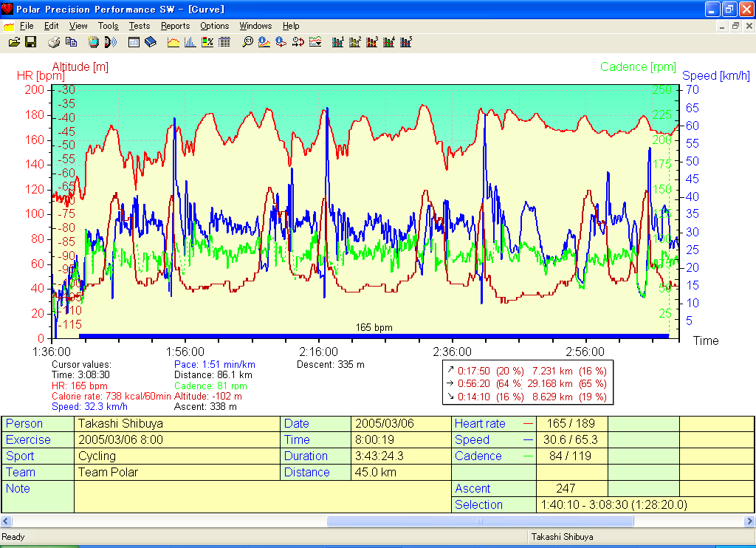Viewport: 756px width, 548px height.
Task: Click the Open file folder icon
Action: [x=14, y=42]
